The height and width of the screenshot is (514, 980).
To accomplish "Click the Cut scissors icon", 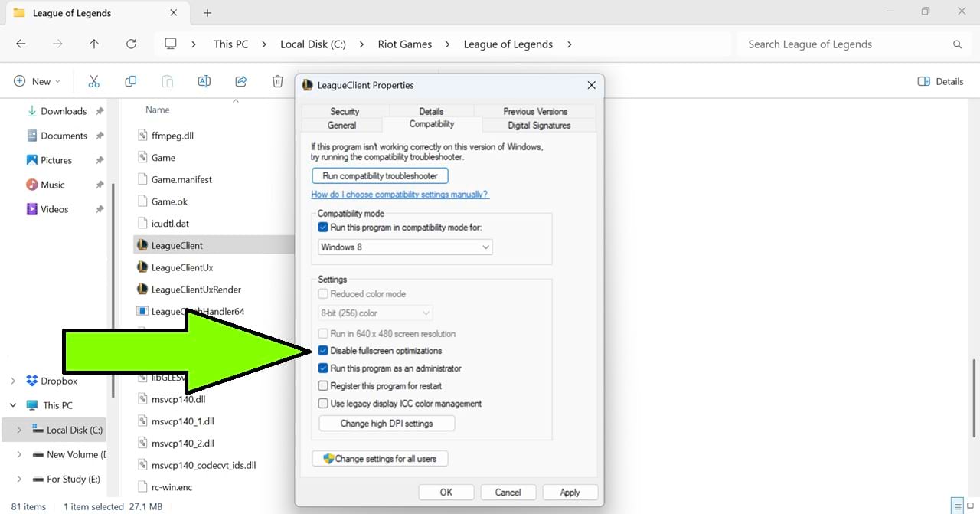I will click(x=94, y=81).
